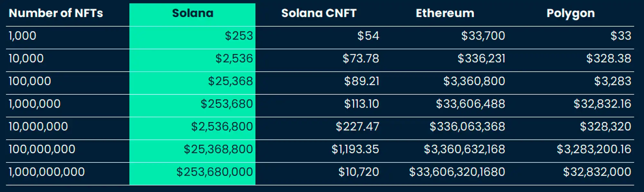Click the Solana CNFT column header
This screenshot has width=644, height=192.
319,13
